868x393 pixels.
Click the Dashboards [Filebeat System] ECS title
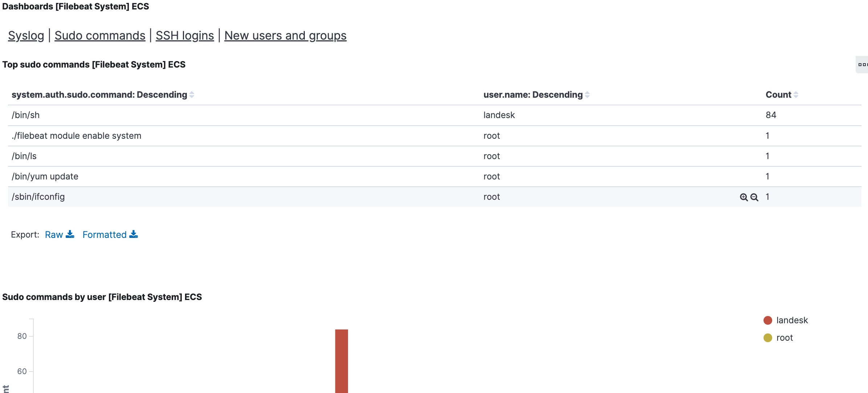click(75, 7)
